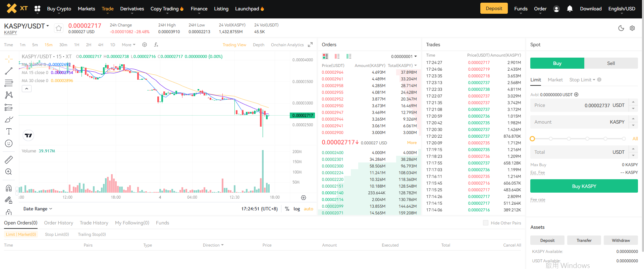Click the Withdraw button under Assets
The width and height of the screenshot is (644, 269).
(x=621, y=240)
